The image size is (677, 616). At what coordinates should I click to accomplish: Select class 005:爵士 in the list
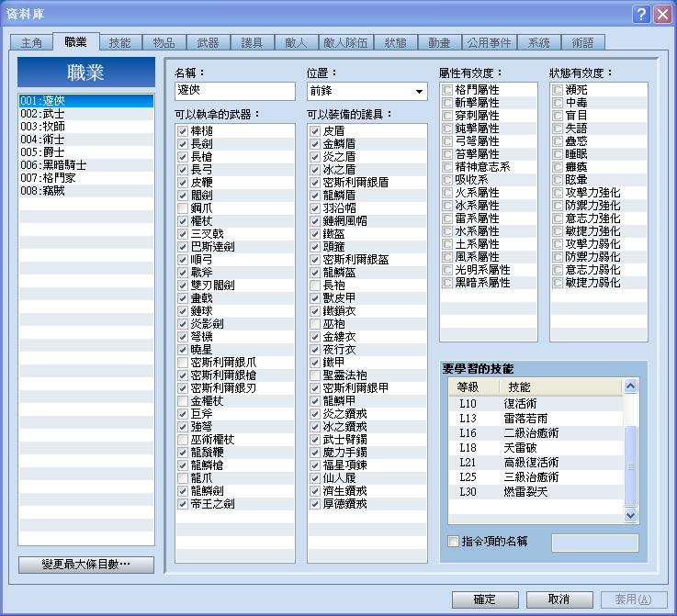point(86,152)
